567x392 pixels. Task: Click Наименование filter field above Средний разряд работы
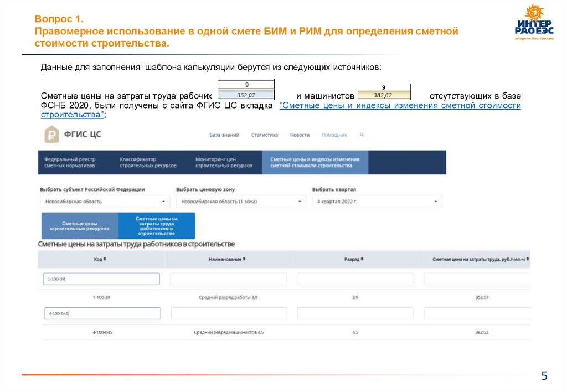pyautogui.click(x=229, y=279)
